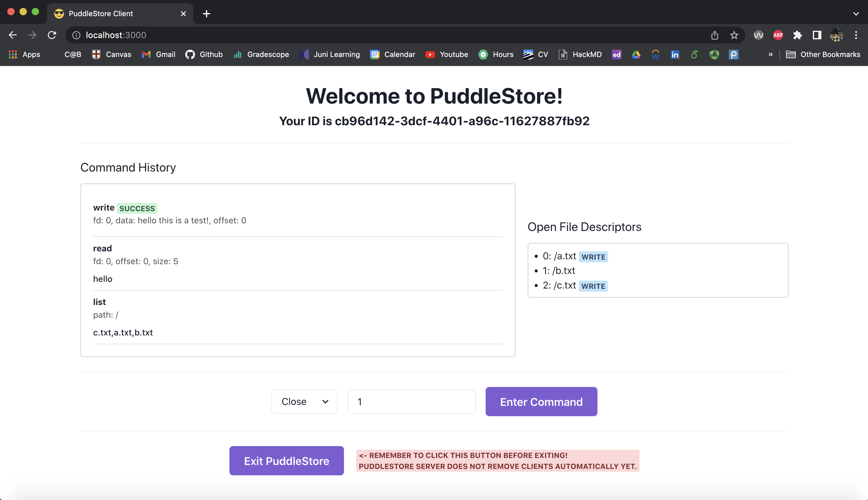This screenshot has height=500, width=868.
Task: Click the browser reload page icon
Action: coord(52,35)
